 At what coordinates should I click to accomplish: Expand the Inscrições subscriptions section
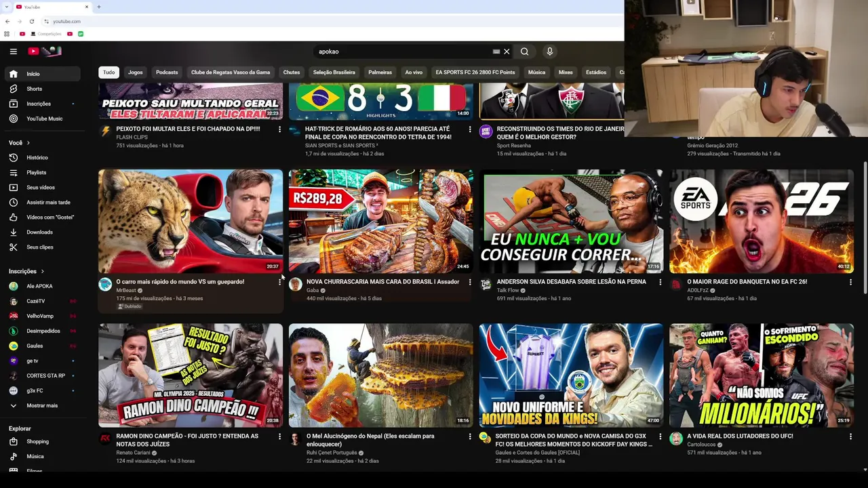pos(26,271)
